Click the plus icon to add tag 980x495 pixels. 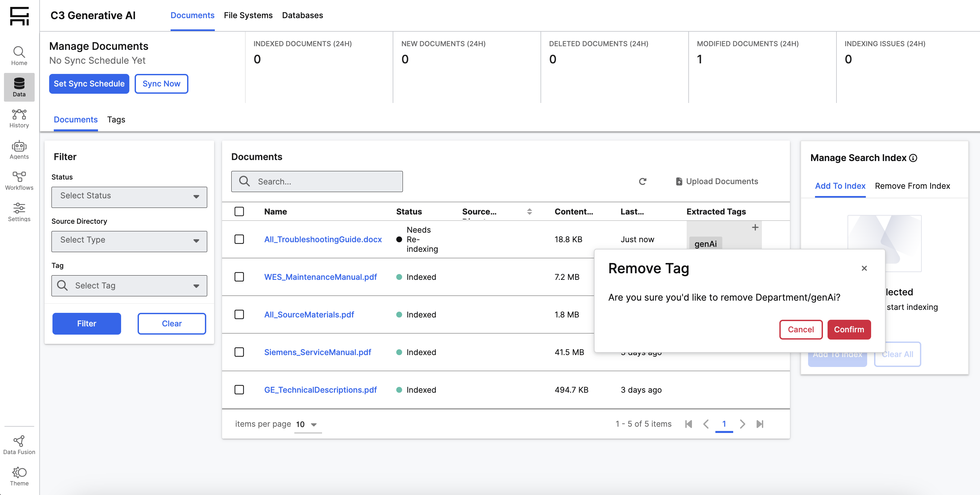(755, 227)
